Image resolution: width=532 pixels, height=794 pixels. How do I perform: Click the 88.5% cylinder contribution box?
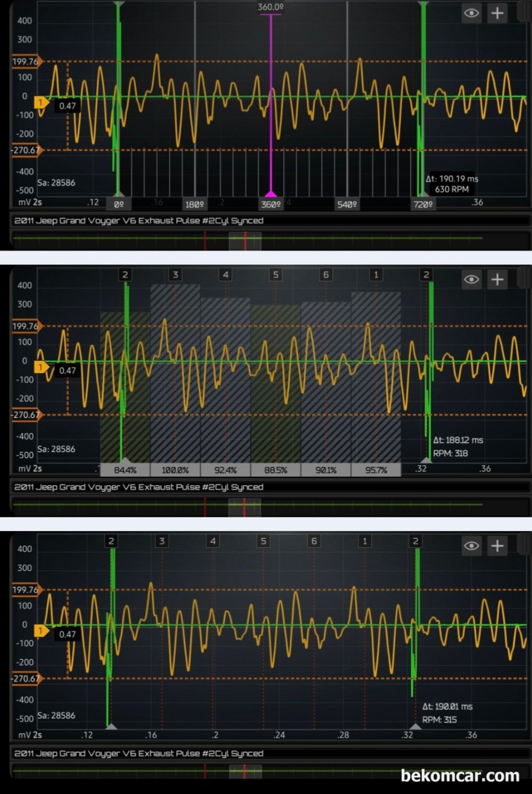click(x=276, y=470)
